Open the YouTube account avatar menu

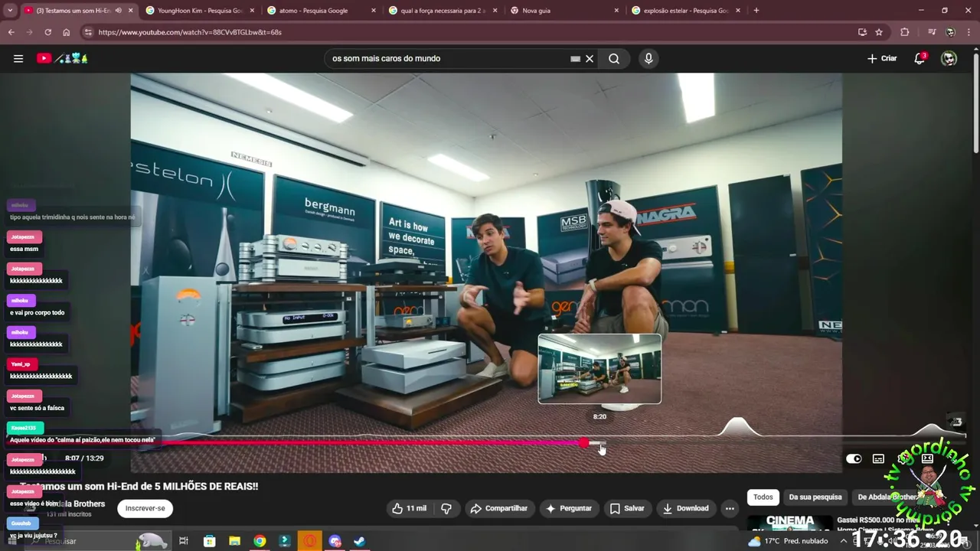949,58
